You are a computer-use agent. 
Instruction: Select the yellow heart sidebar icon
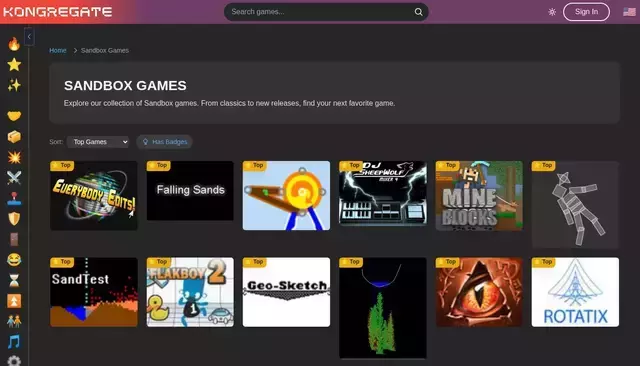point(14,116)
